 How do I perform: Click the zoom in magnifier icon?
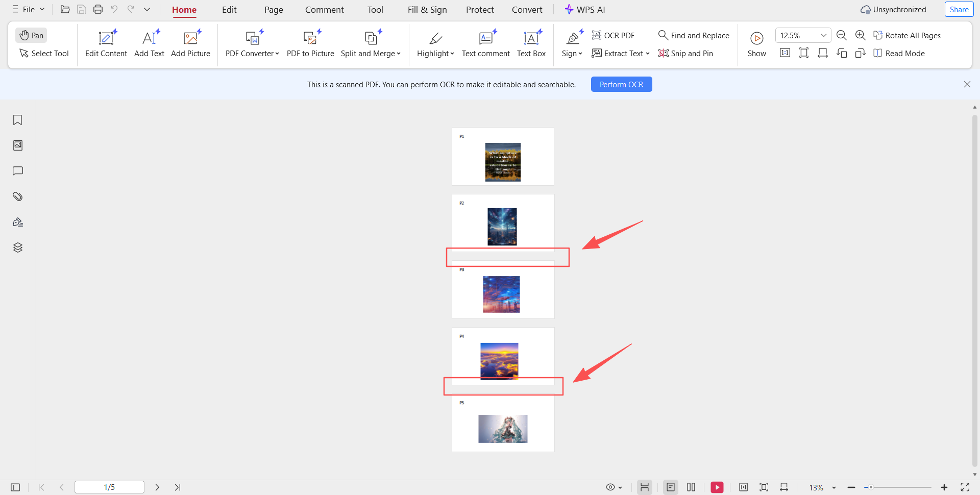coord(860,35)
